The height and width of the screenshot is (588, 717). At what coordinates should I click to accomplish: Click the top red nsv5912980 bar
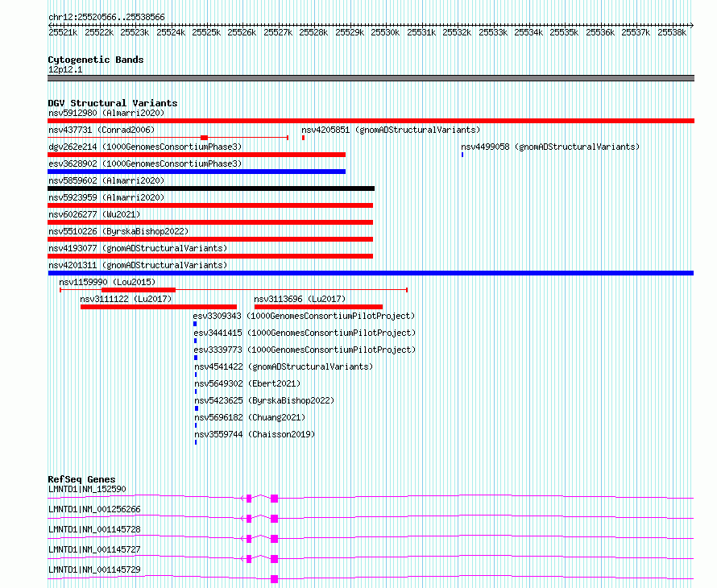[371, 121]
